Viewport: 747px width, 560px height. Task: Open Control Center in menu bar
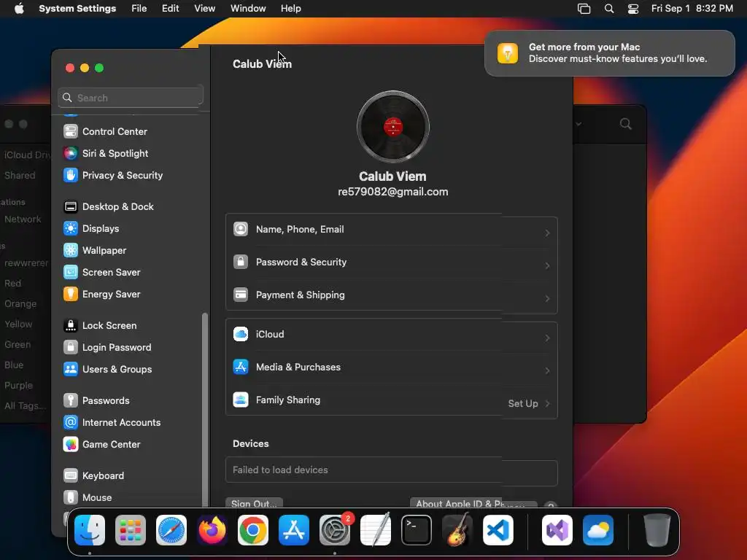coord(633,9)
